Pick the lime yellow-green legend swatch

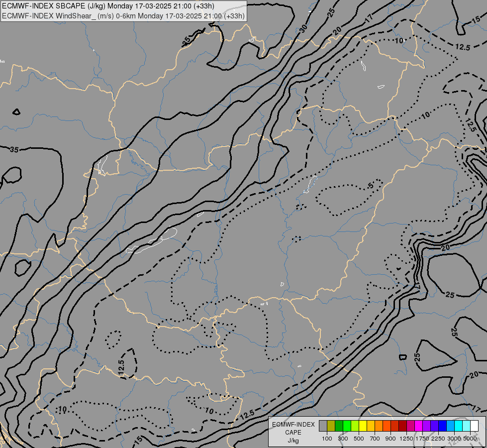point(355,426)
